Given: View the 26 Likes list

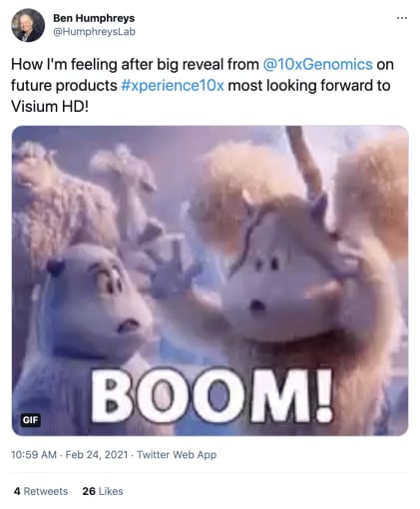Looking at the screenshot, I should tap(103, 491).
